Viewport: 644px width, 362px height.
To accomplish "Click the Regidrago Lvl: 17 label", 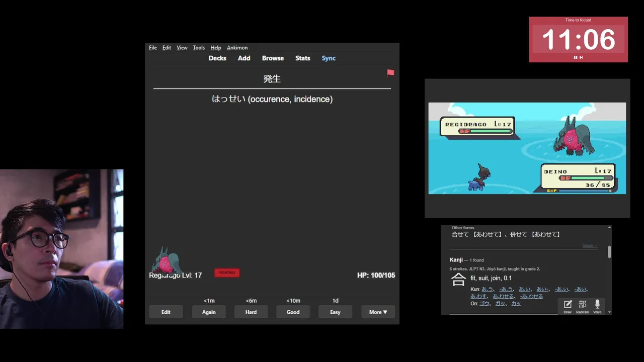I will 176,275.
